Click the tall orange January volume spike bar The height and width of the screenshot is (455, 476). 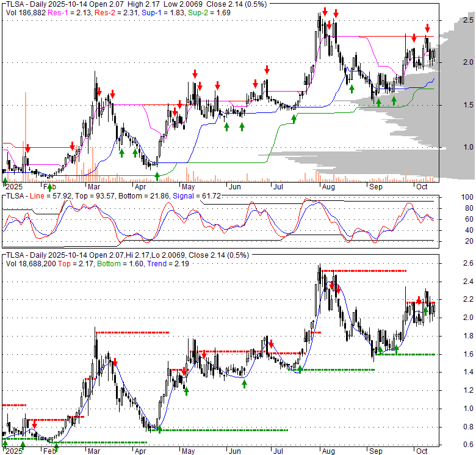(26, 137)
